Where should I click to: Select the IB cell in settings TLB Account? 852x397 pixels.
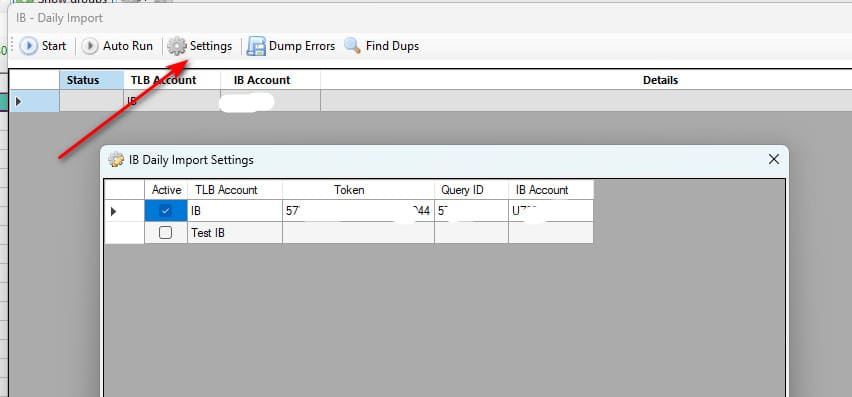click(235, 211)
